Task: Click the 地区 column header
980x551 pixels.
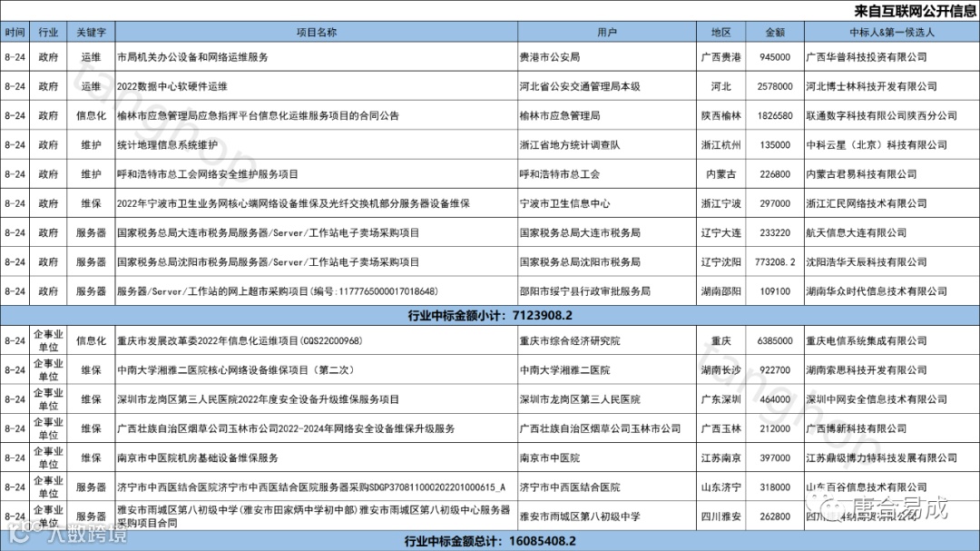Action: pyautogui.click(x=721, y=32)
